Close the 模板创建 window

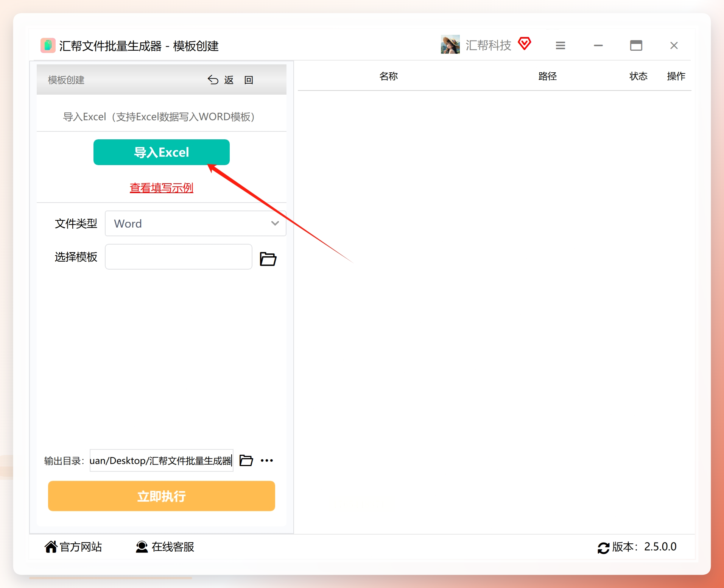(674, 45)
